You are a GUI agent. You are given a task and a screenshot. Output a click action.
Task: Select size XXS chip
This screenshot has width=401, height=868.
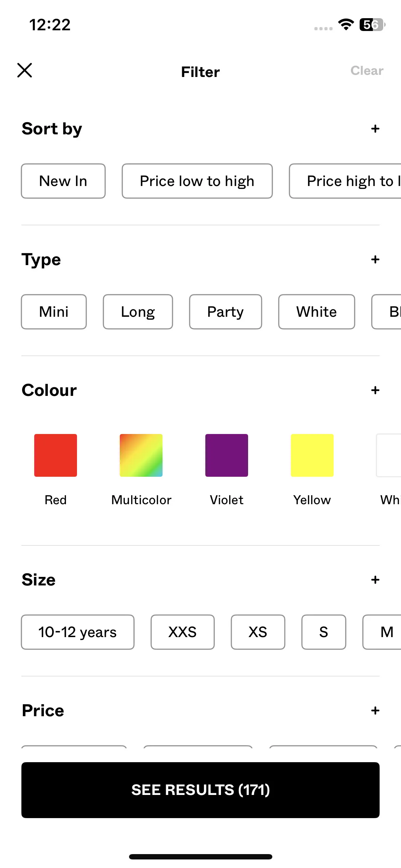182,632
